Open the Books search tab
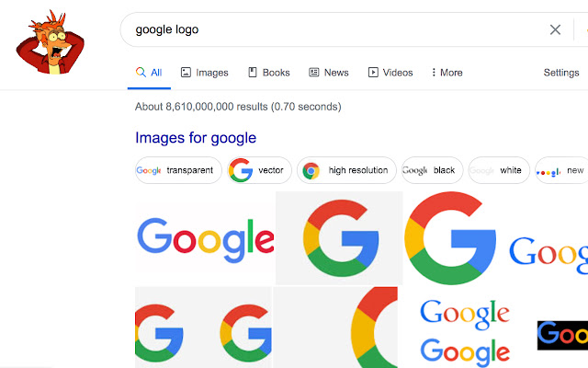The height and width of the screenshot is (368, 588). tap(267, 73)
